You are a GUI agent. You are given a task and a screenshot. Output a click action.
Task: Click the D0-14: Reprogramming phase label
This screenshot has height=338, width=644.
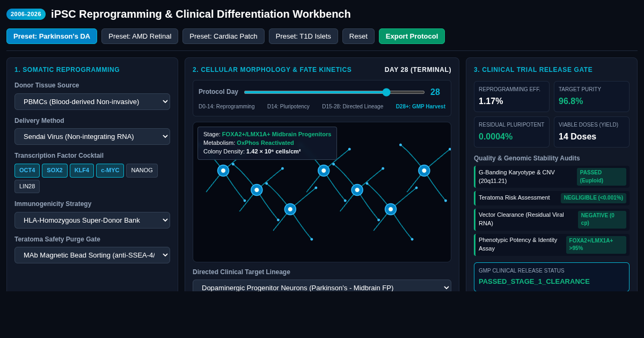(226, 107)
